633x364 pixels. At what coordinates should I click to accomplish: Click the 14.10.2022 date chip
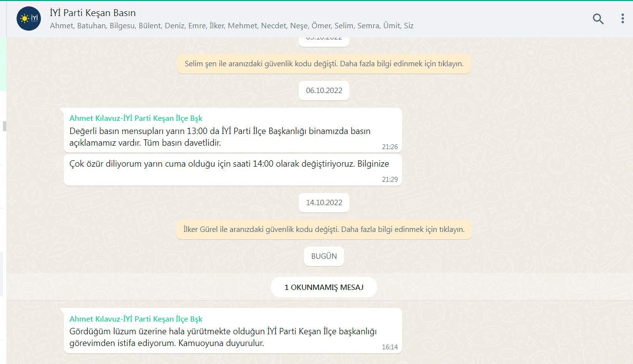coord(324,203)
